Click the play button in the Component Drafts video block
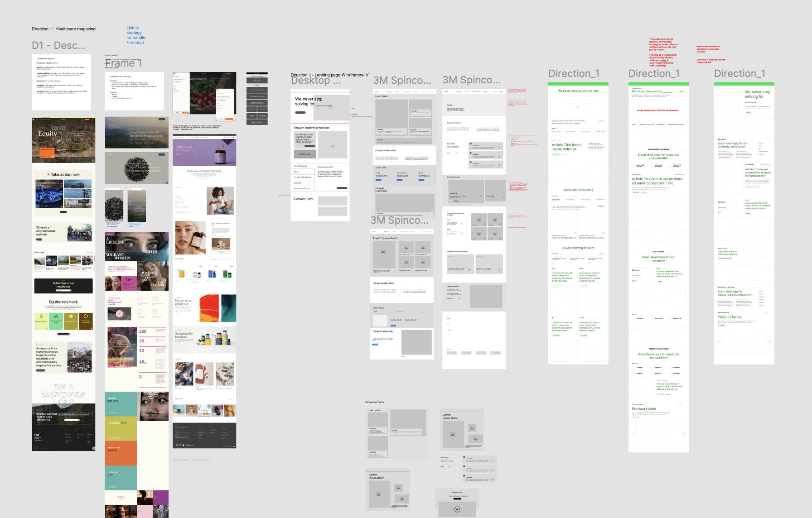812x518 pixels. pyautogui.click(x=457, y=509)
